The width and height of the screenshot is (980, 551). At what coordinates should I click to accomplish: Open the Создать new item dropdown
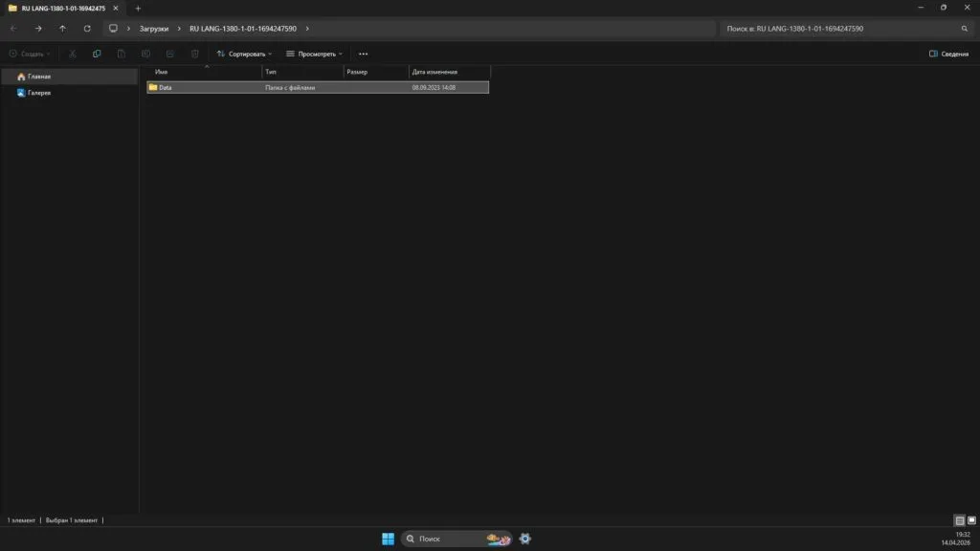[29, 54]
